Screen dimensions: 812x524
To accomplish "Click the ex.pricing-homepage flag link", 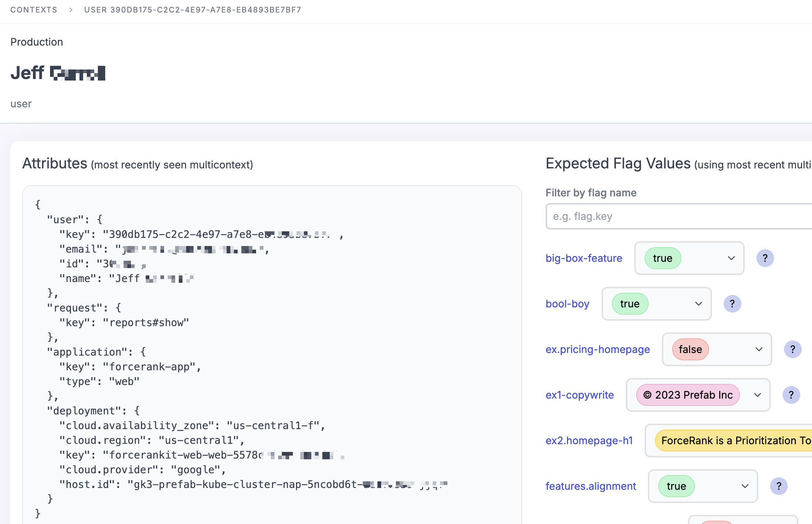I will [597, 348].
